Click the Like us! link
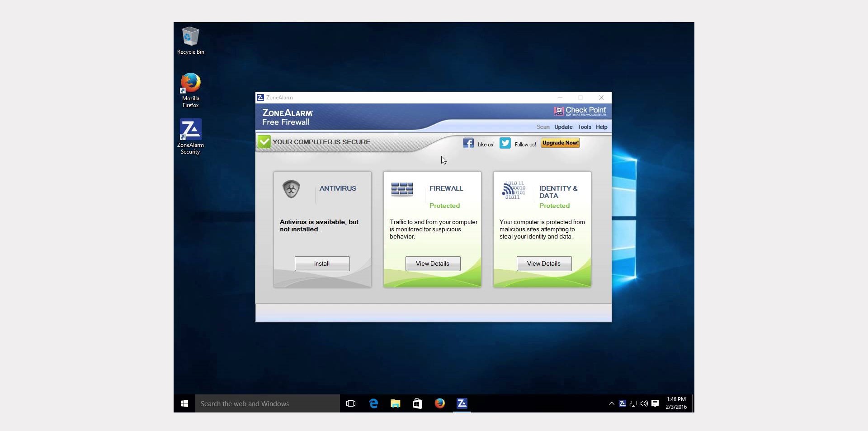 click(486, 145)
